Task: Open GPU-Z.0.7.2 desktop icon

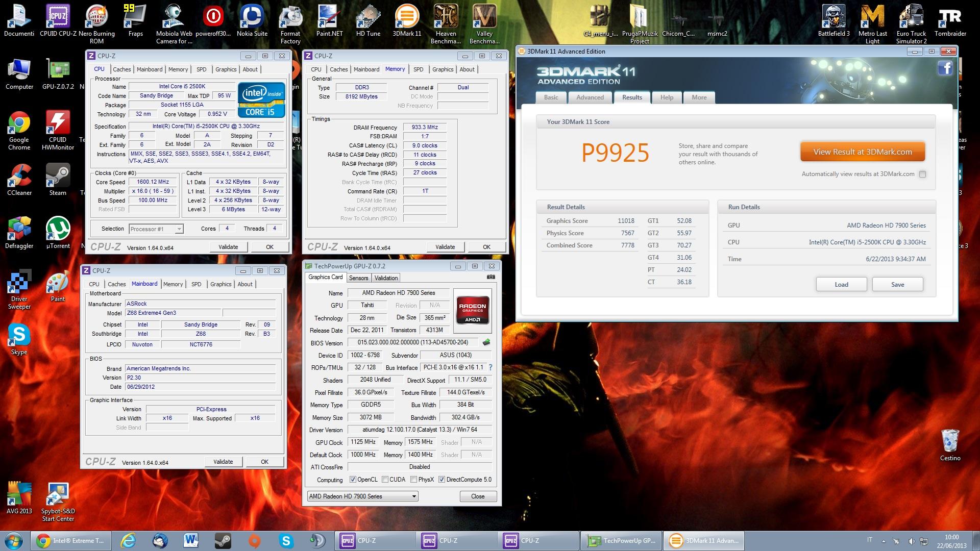Action: [x=58, y=73]
